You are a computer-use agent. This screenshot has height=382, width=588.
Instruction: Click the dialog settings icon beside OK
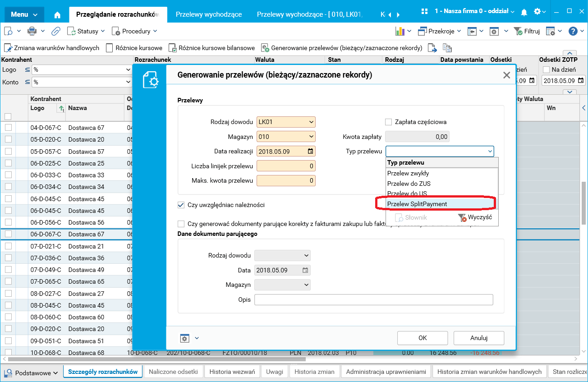coord(184,338)
